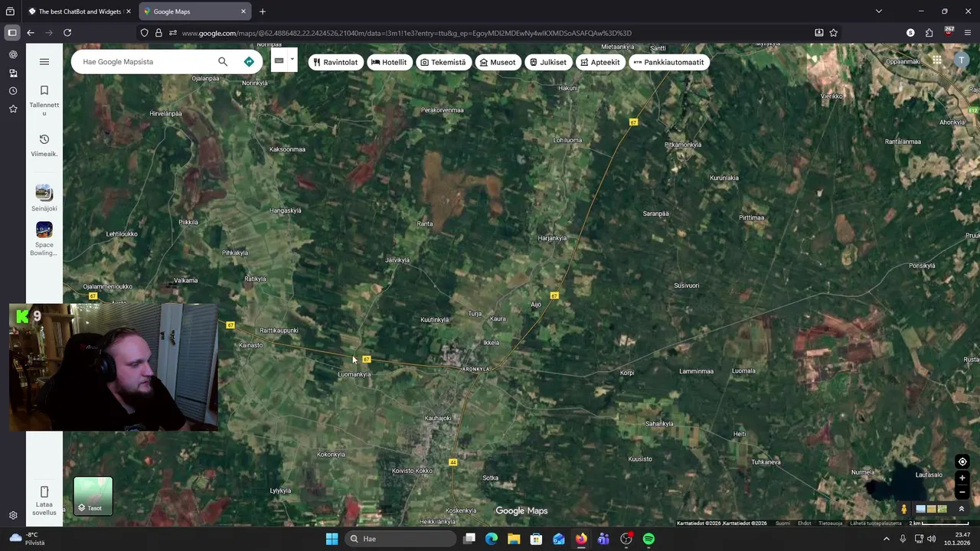This screenshot has height=551, width=980.
Task: Select the Apteekit category chip
Action: (x=600, y=63)
